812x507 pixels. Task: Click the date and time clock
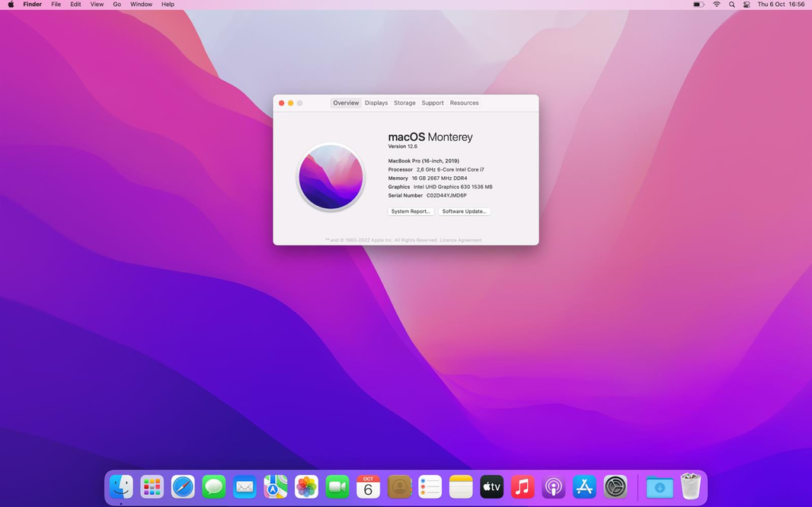781,4
